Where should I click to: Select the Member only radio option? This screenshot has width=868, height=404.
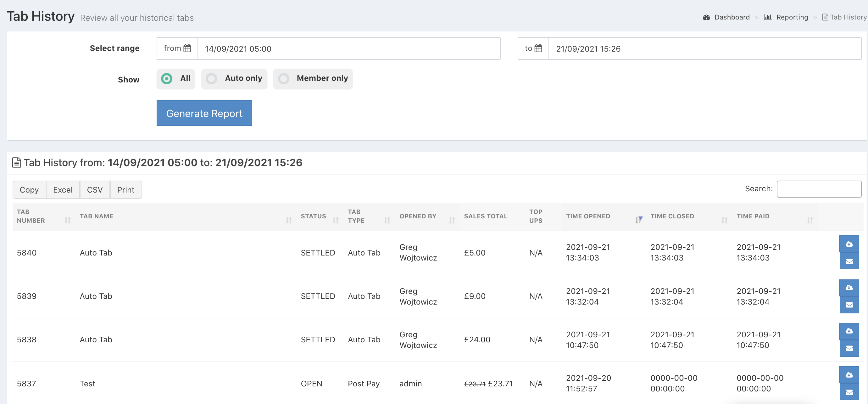click(x=284, y=79)
